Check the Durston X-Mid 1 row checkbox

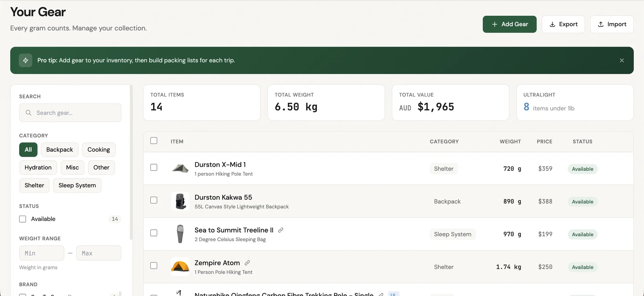154,167
